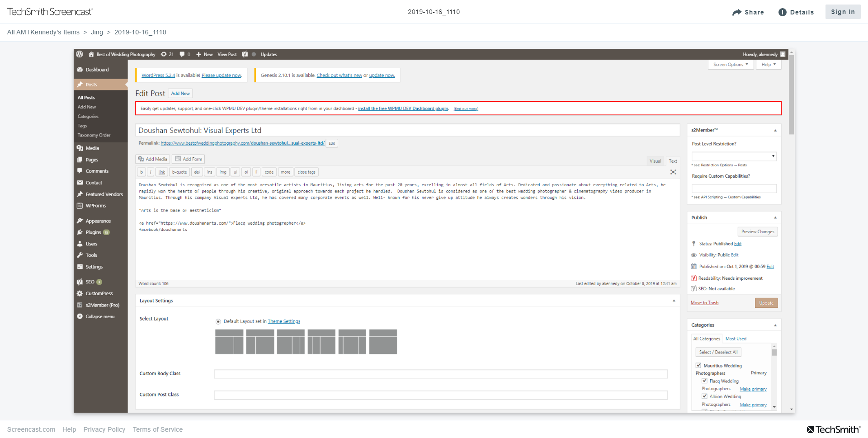Click the Add Form button

click(x=189, y=159)
